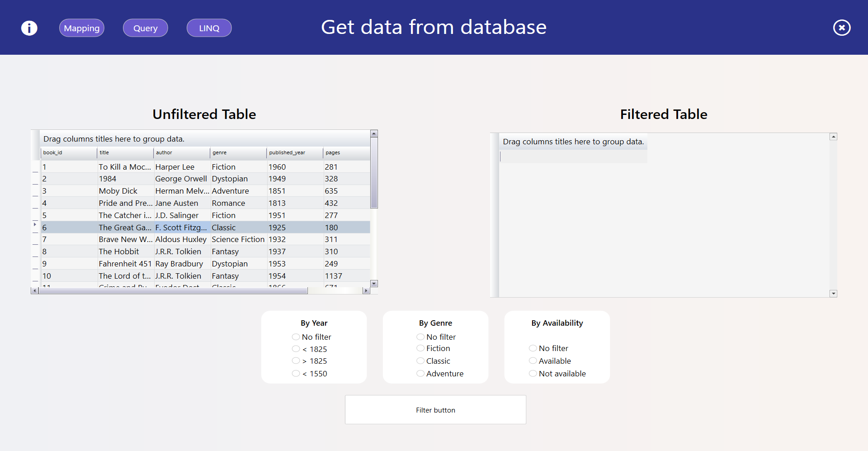Choose the Adventure genre filter

420,374
